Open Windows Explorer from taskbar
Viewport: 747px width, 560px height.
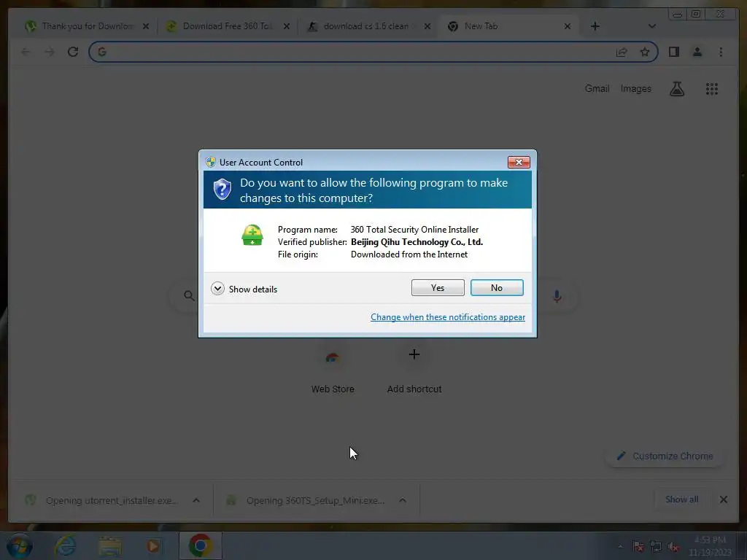tap(110, 545)
